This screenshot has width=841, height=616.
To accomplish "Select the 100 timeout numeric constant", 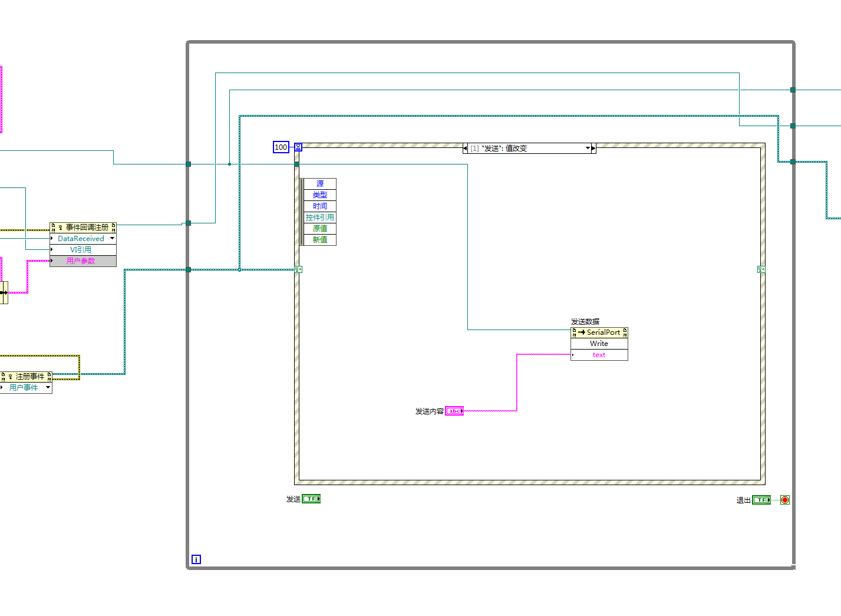I will [x=281, y=147].
